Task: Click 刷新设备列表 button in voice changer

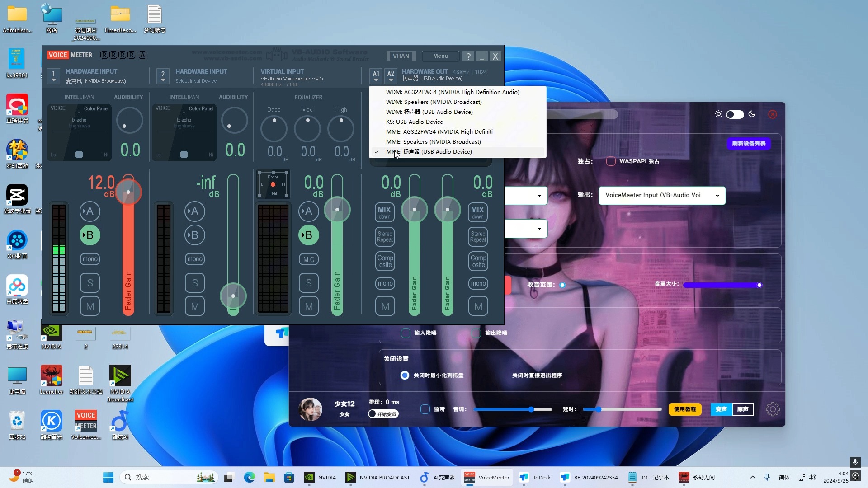Action: point(749,143)
